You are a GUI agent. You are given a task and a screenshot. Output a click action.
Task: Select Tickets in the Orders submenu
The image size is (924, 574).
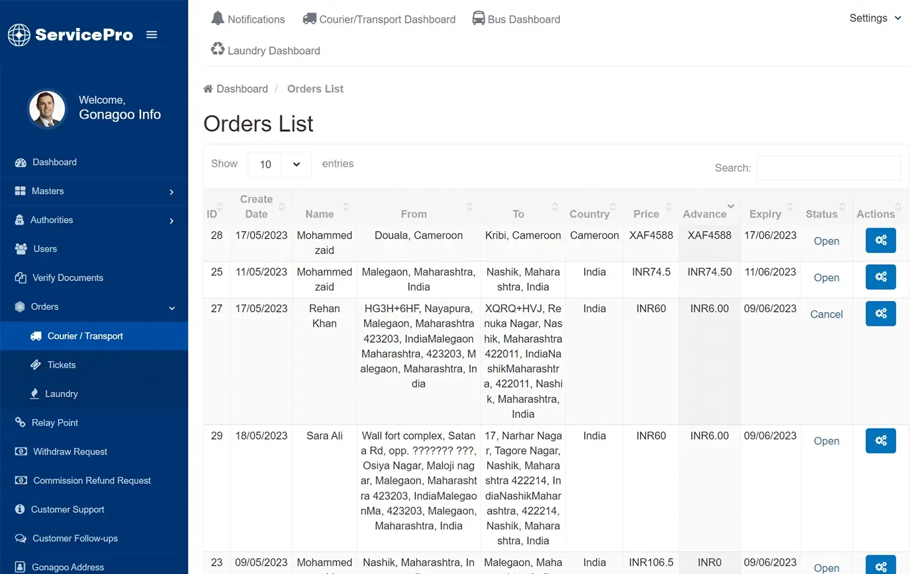click(62, 364)
